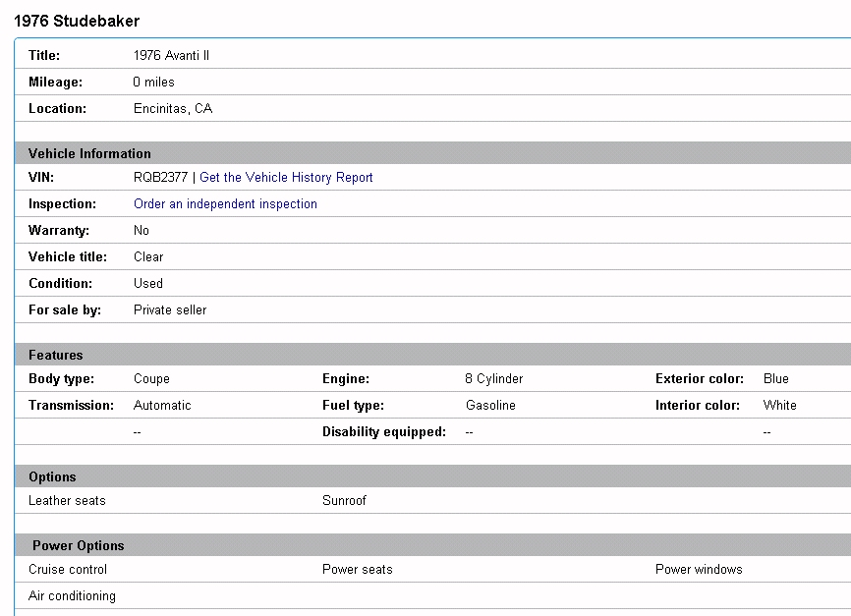The width and height of the screenshot is (851, 616).
Task: Select the Vehicle Information section header
Action: pos(89,153)
